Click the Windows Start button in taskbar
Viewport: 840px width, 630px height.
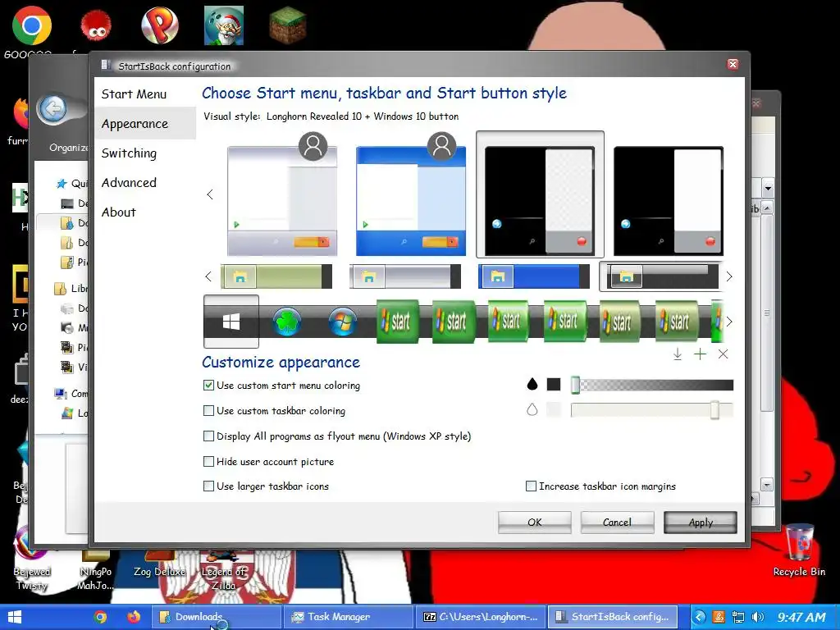14,617
